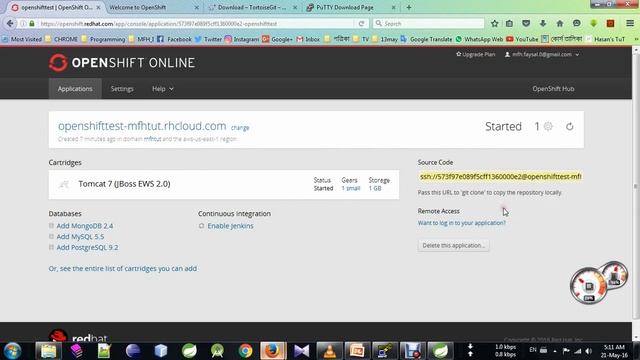Screen dimensions: 640x360
Task: Open the Settings navigation tab
Action: coord(122,89)
